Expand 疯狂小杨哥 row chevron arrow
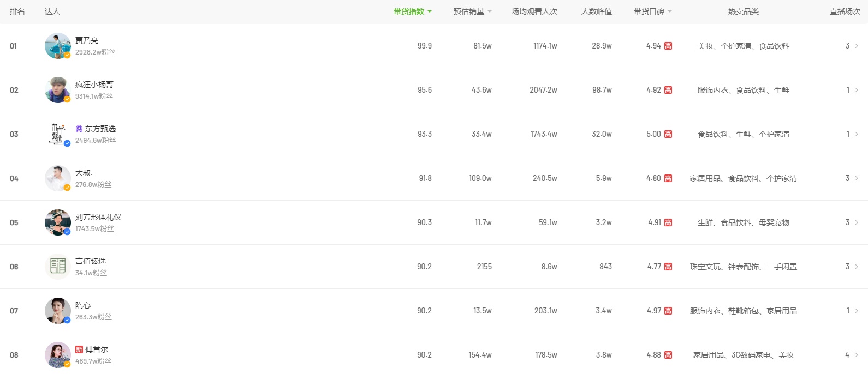Image resolution: width=868 pixels, height=374 pixels. coord(857,90)
